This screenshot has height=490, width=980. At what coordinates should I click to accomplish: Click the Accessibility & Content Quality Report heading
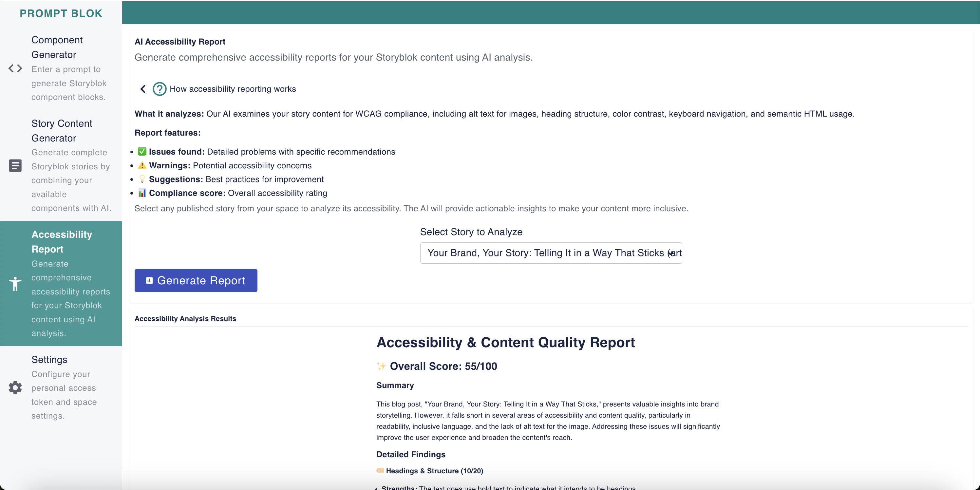click(505, 342)
